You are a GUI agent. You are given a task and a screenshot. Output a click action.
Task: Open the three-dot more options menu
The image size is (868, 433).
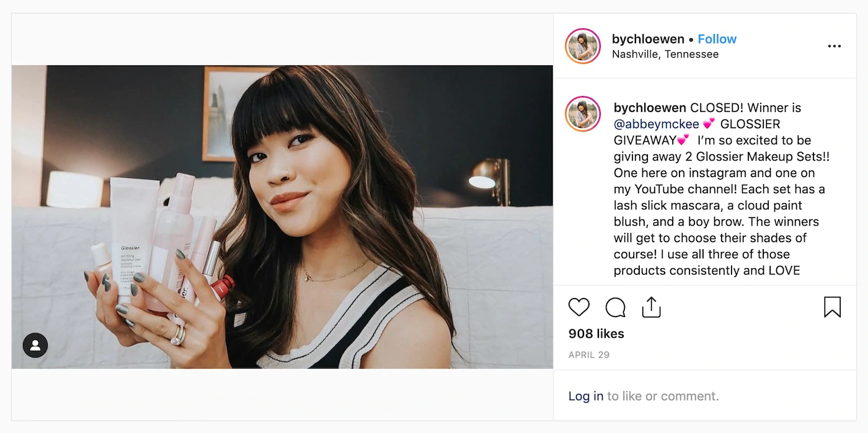tap(835, 46)
